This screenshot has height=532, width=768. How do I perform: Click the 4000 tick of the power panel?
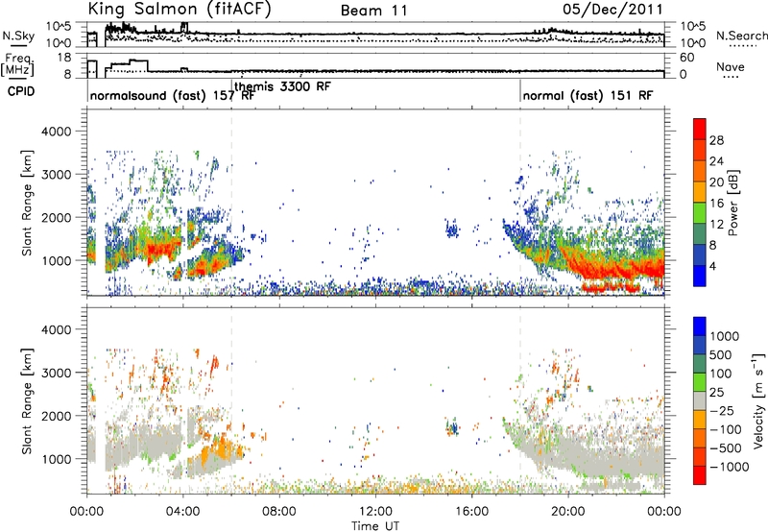click(x=56, y=132)
